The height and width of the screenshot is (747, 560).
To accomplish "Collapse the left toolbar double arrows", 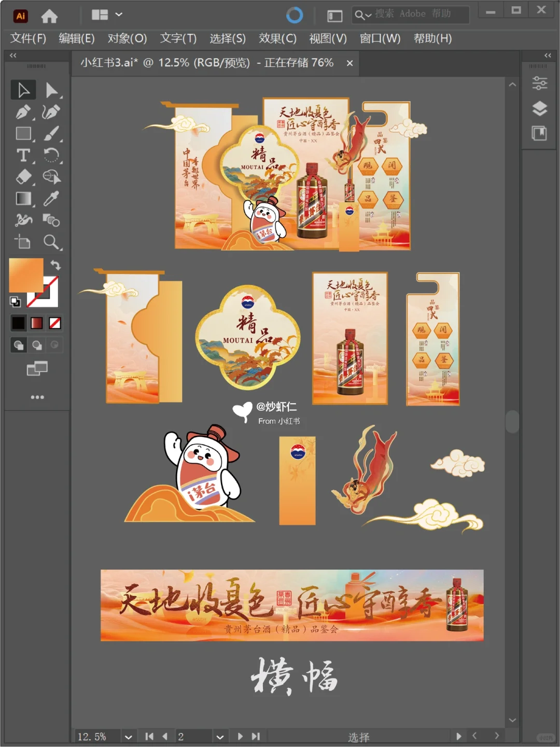I will [x=13, y=55].
